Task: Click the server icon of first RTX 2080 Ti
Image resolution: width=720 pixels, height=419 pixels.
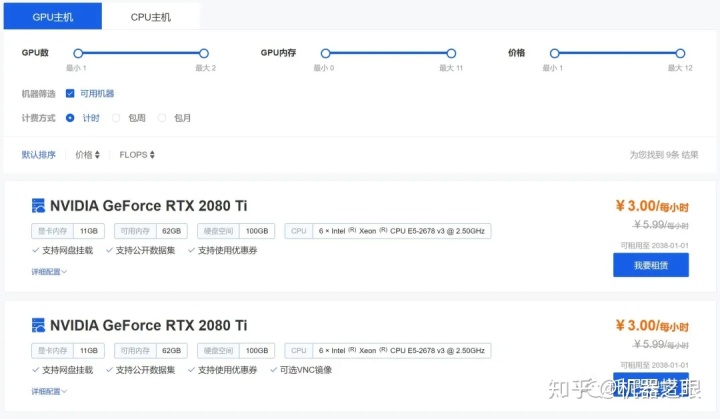Action: (x=38, y=205)
